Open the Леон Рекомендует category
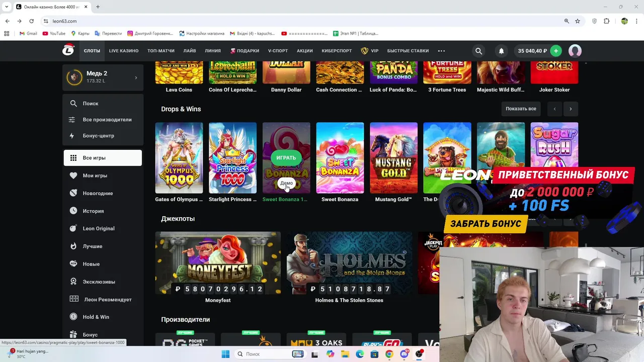The image size is (644, 362). tap(103, 300)
